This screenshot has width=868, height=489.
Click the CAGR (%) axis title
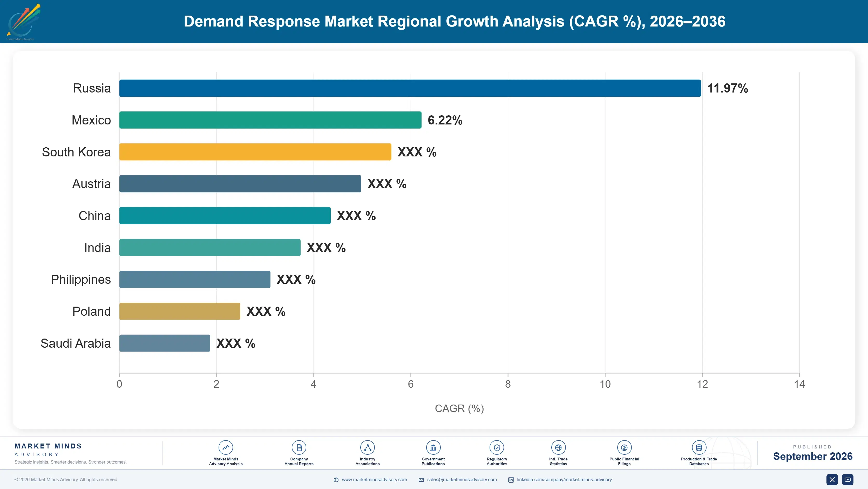[459, 408]
